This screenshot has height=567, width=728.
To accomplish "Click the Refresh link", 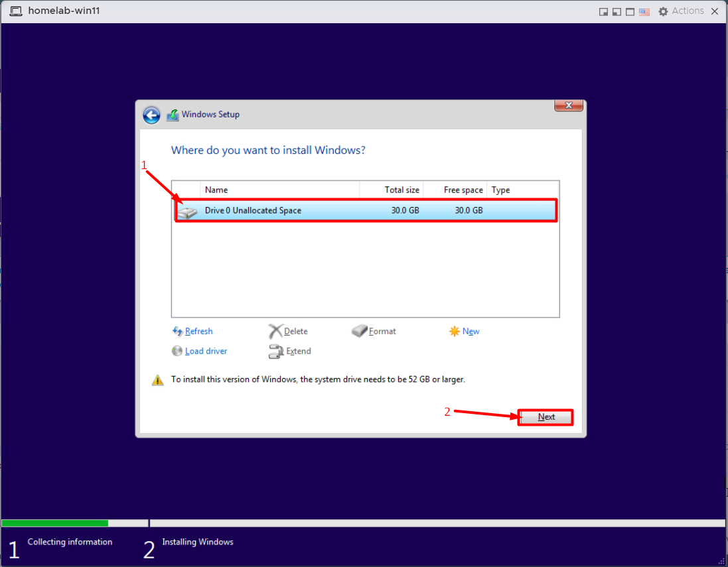I will (x=198, y=332).
